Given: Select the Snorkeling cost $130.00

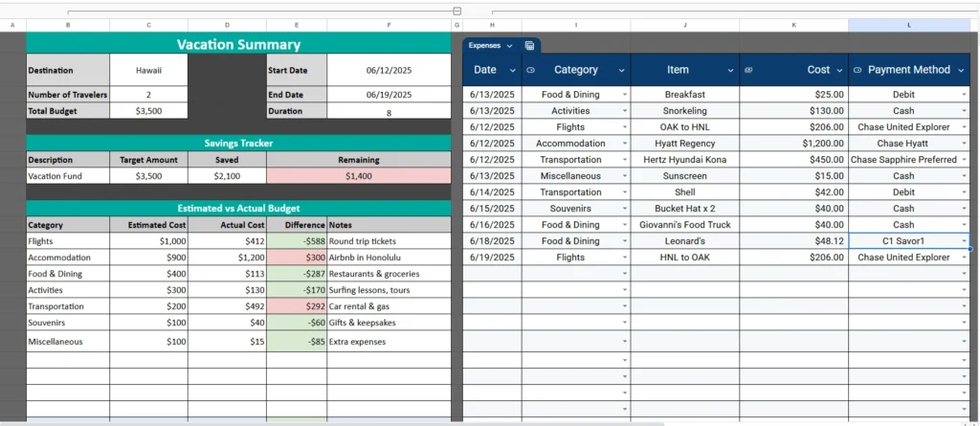Looking at the screenshot, I should click(x=793, y=111).
